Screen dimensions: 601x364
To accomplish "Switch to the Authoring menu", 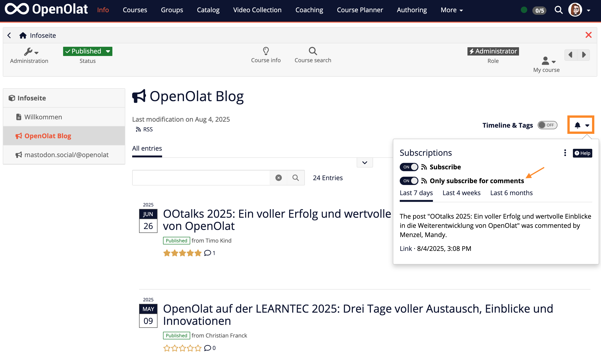I will pos(411,10).
